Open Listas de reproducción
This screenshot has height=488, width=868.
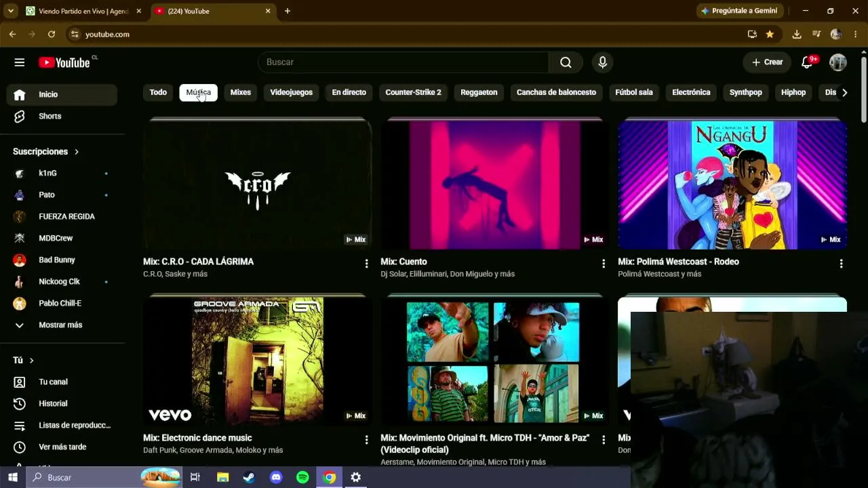[62, 425]
